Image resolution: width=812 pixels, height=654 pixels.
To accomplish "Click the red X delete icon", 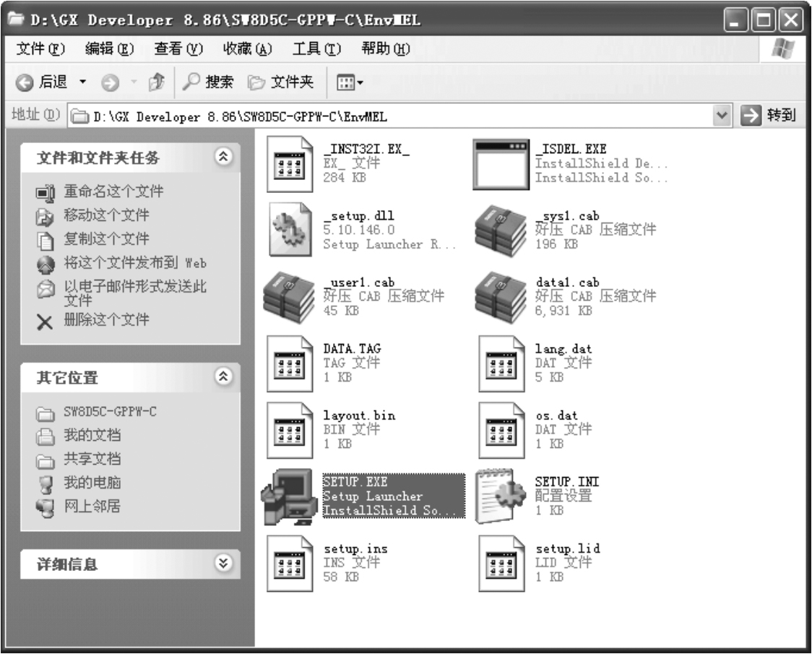I will [x=45, y=322].
